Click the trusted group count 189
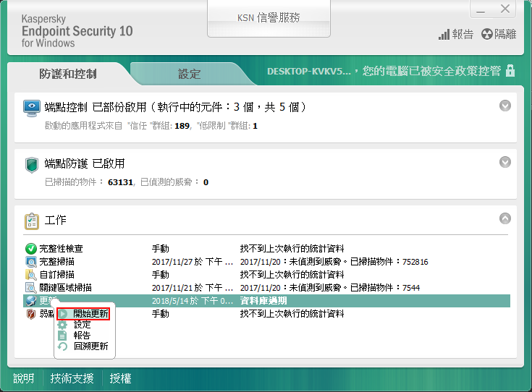Viewport: 532px width, 392px height. (x=182, y=126)
